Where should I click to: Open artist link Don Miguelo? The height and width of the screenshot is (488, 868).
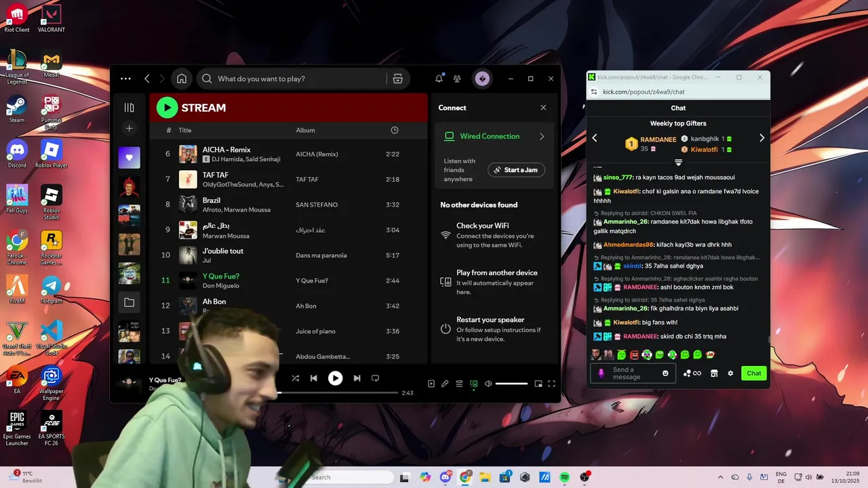(220, 285)
